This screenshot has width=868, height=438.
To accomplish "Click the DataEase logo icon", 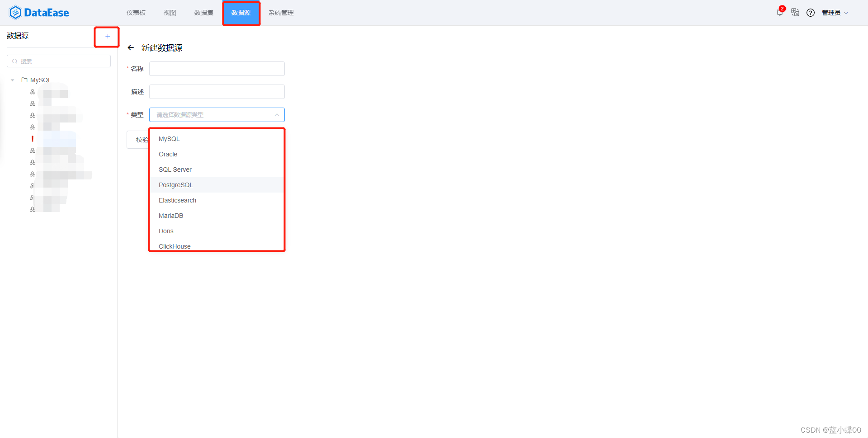I will (x=16, y=12).
